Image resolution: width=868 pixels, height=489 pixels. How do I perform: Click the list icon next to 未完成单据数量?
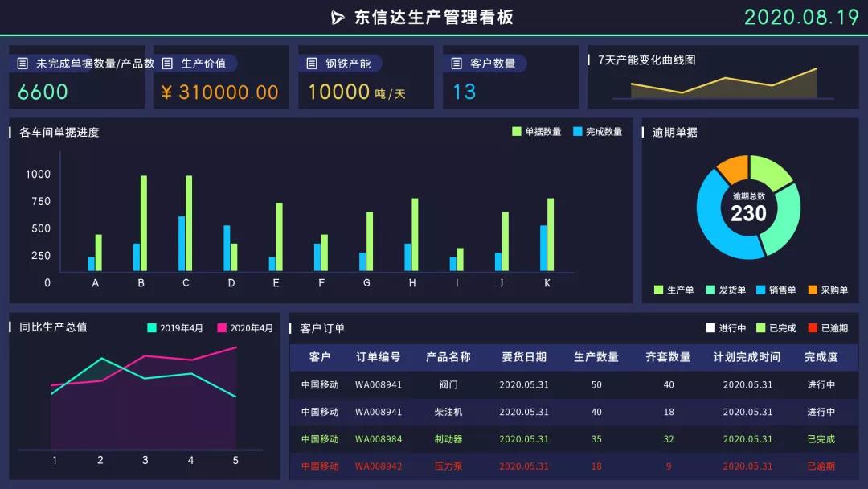click(x=23, y=64)
